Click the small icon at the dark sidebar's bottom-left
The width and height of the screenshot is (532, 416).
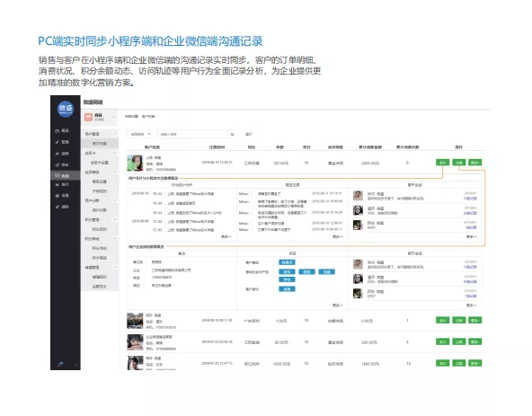(x=59, y=364)
